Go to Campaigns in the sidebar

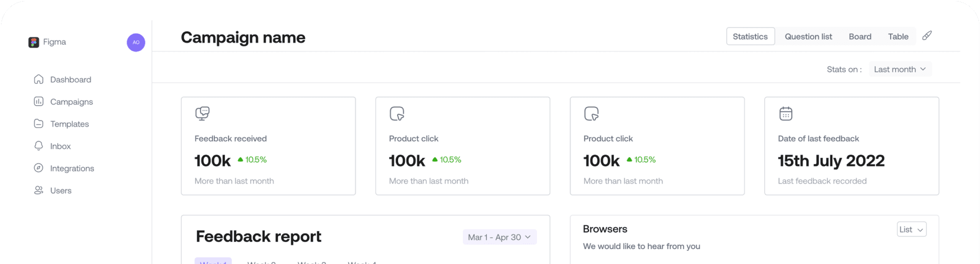[71, 102]
